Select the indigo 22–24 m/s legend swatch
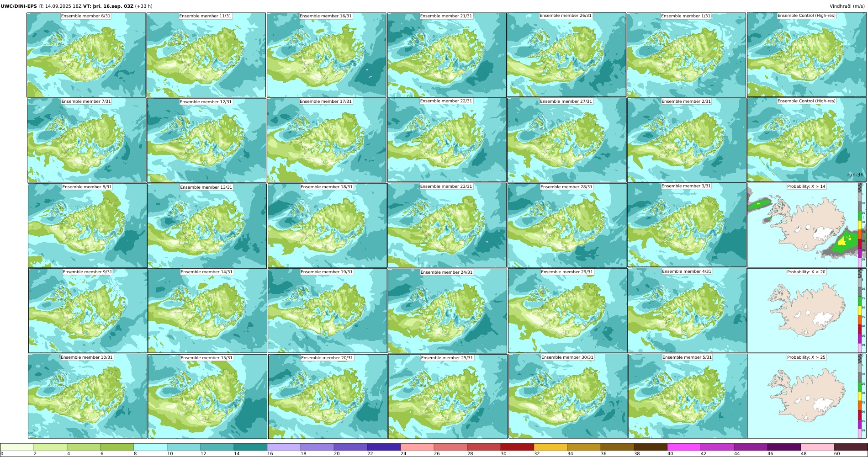 [384, 447]
